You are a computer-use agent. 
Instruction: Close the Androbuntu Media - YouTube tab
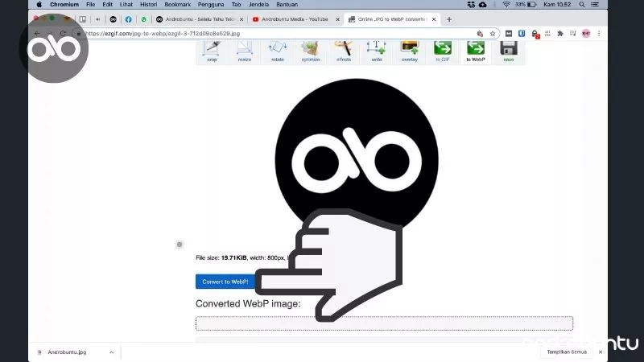click(x=337, y=19)
